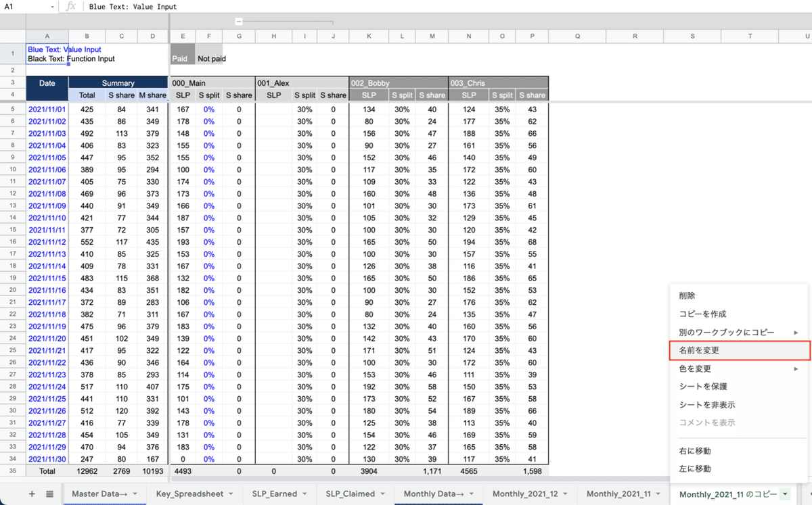Switch to the Monthly_2021_12 sheet tab
812x505 pixels.
525,494
